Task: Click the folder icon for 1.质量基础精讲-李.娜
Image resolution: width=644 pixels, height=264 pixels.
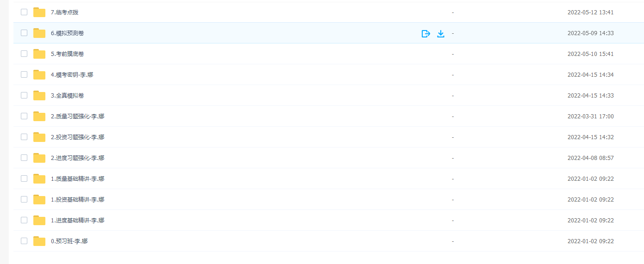Action: 39,178
